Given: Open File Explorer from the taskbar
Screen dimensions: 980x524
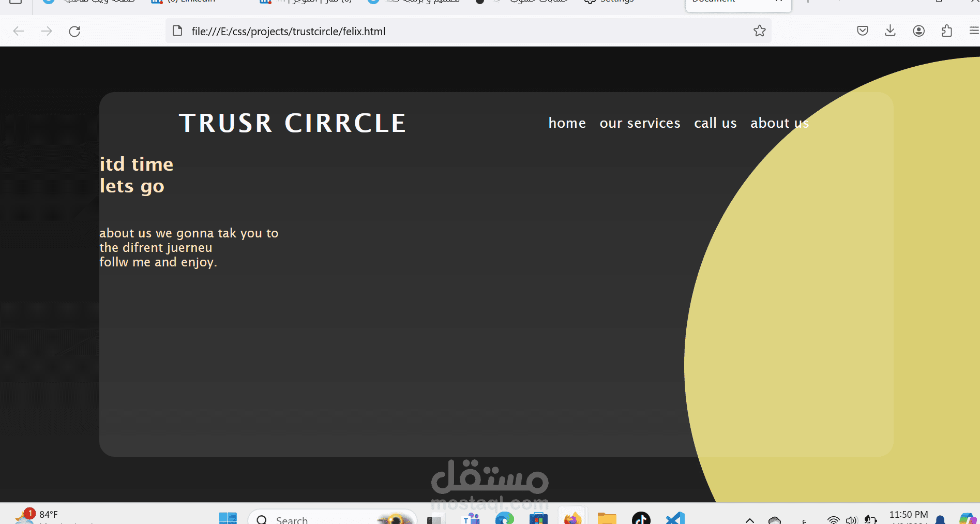Looking at the screenshot, I should [607, 518].
